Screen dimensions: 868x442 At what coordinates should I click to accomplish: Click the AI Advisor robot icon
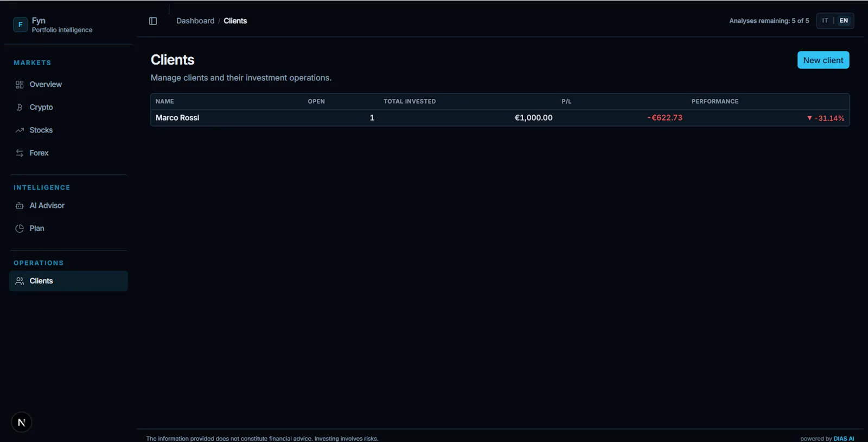pyautogui.click(x=20, y=206)
